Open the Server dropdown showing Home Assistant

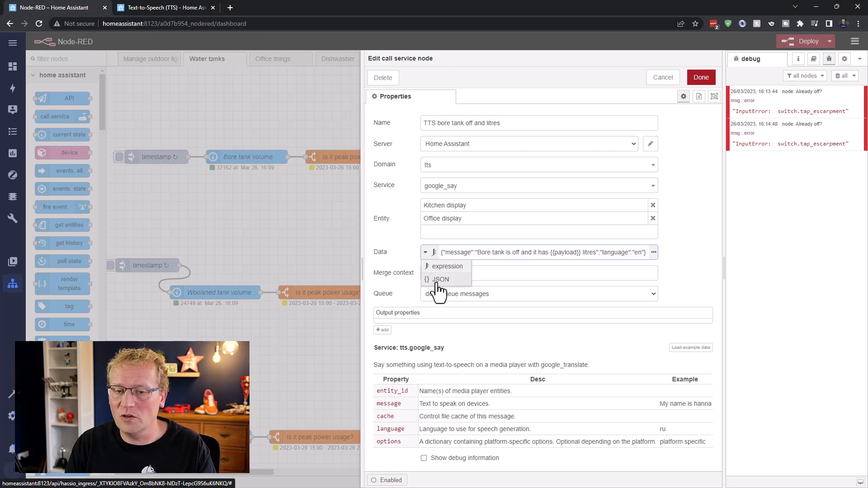[529, 144]
